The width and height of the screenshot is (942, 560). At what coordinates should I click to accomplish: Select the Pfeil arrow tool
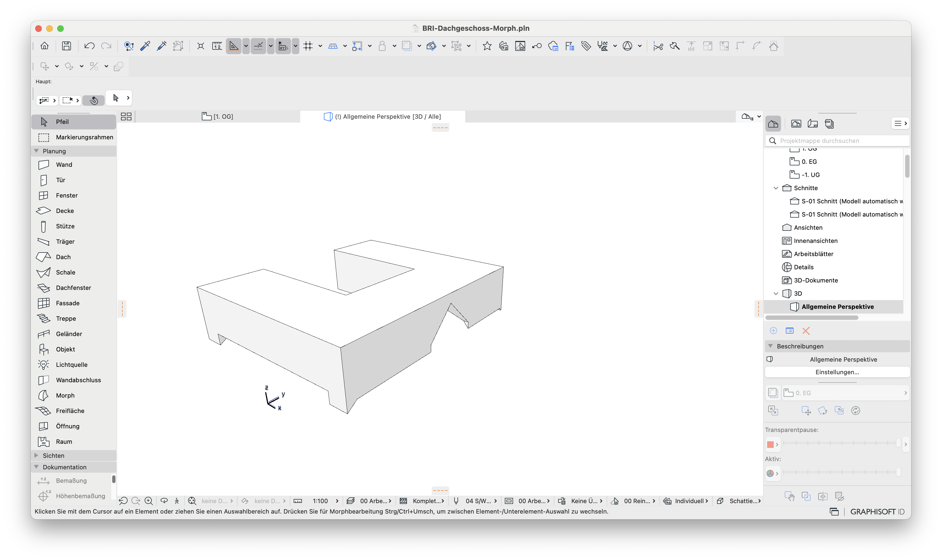click(74, 122)
